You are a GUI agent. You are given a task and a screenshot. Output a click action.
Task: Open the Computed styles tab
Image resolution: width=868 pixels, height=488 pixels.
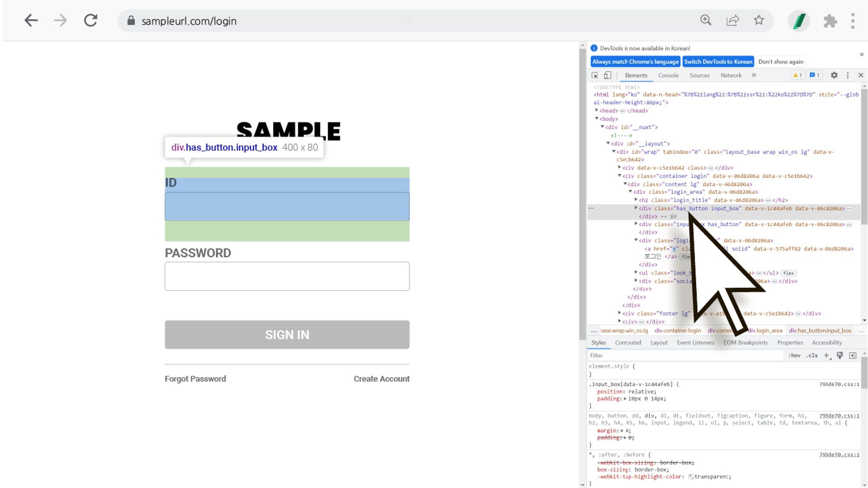(628, 342)
